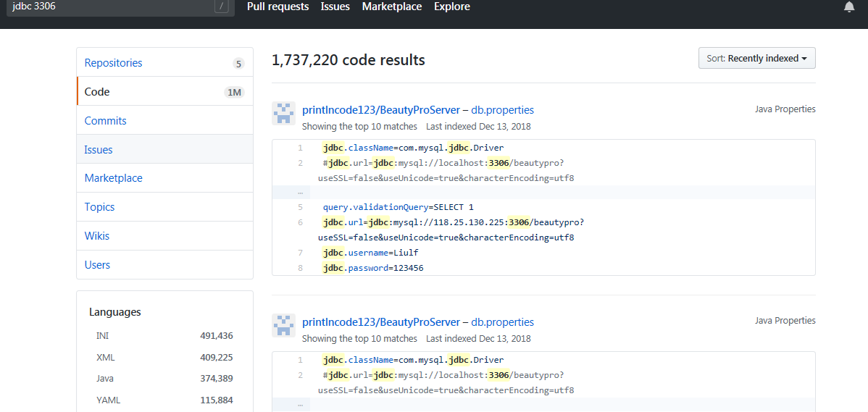Select Commits in the search sidebar
Viewport: 868px width, 412px height.
pyautogui.click(x=164, y=120)
